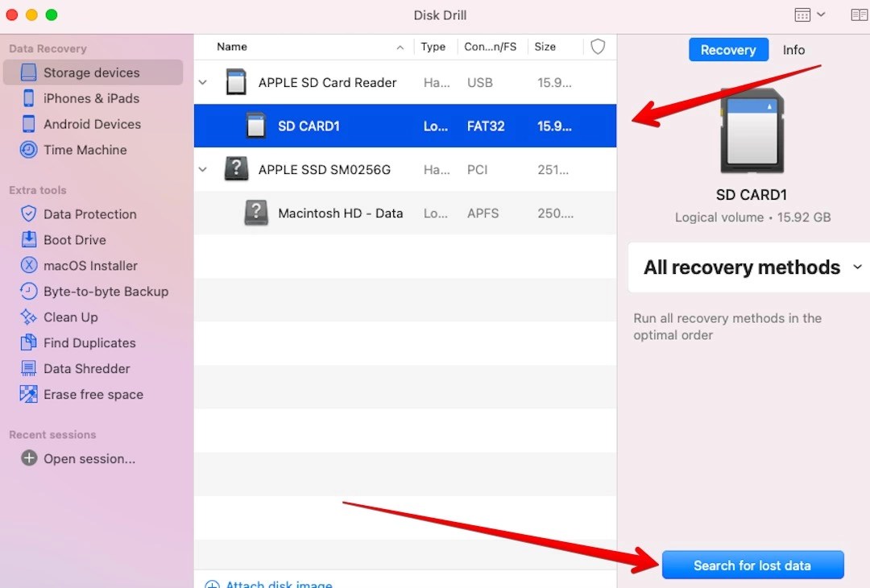This screenshot has height=588, width=870.
Task: Select the Macintosh HD - Data row name
Action: [x=340, y=213]
